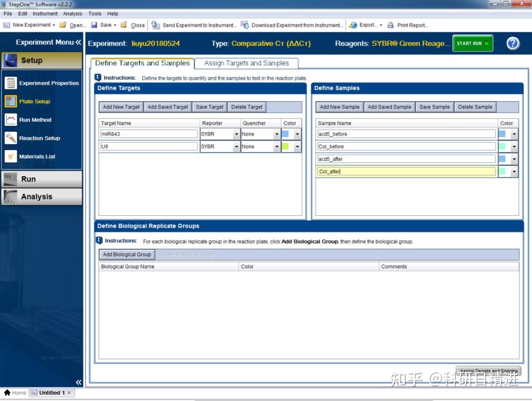
Task: Click the green START RUN button
Action: tap(473, 43)
